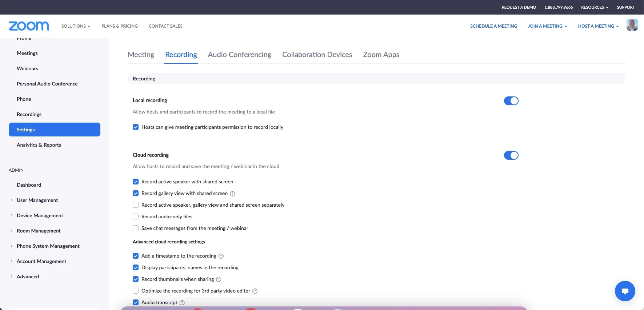Click Request a Demo link
The width and height of the screenshot is (644, 310).
519,7
